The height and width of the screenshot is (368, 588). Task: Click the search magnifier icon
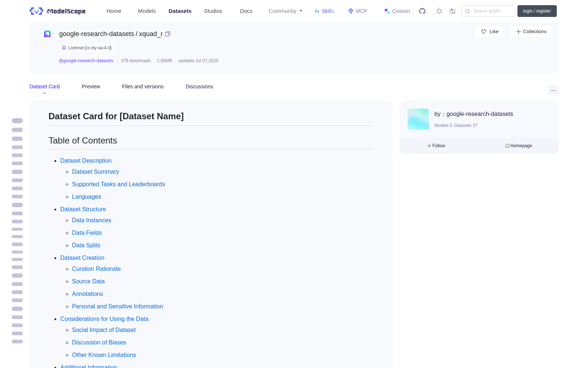(467, 11)
